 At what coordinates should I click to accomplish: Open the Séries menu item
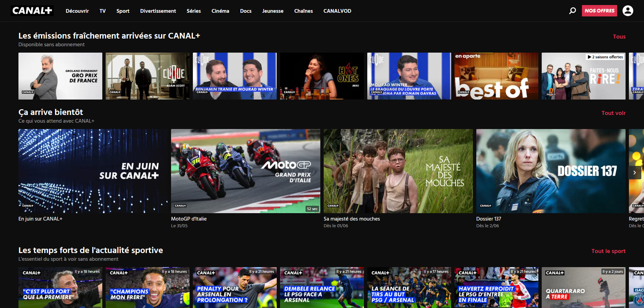click(x=194, y=11)
